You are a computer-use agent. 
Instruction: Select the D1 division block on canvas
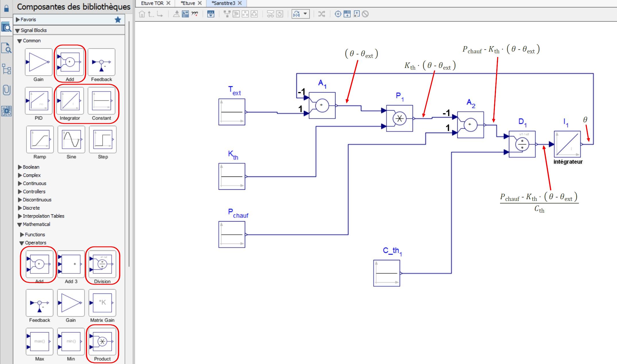522,144
